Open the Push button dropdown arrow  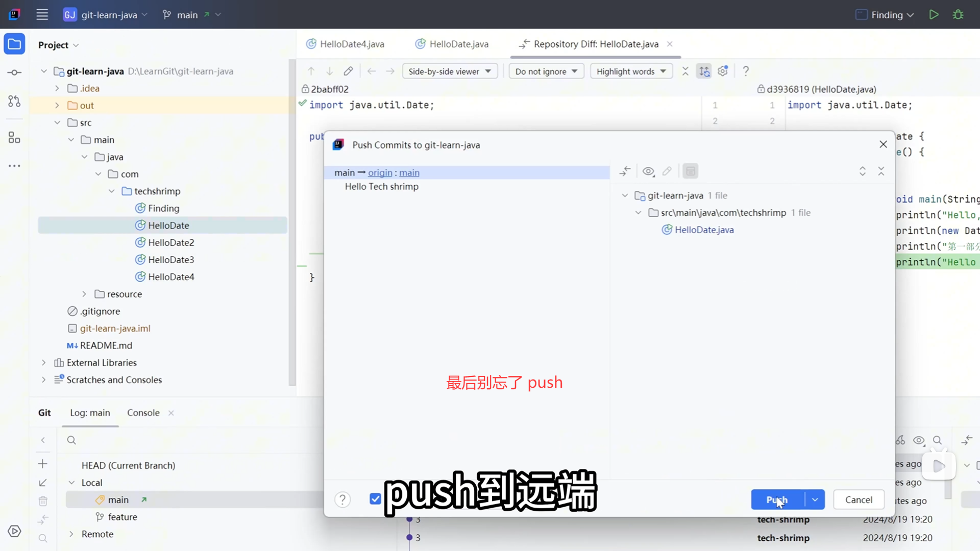[815, 499]
